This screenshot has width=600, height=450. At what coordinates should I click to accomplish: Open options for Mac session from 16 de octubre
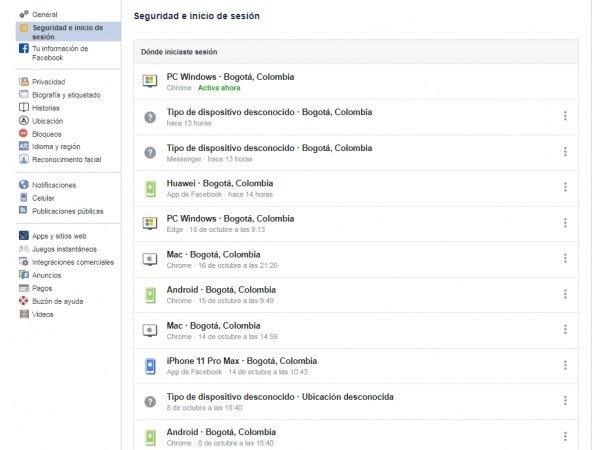tap(565, 259)
